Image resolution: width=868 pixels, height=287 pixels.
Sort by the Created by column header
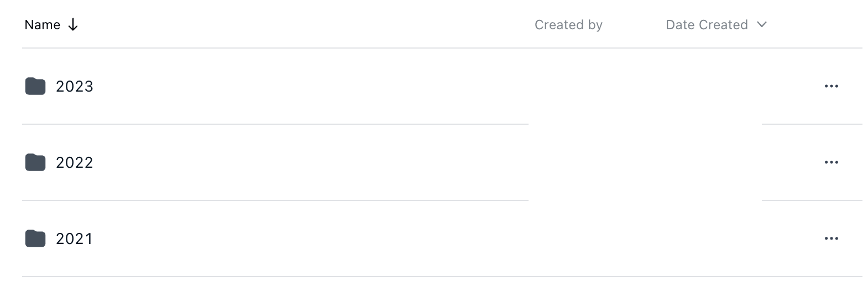pyautogui.click(x=568, y=25)
